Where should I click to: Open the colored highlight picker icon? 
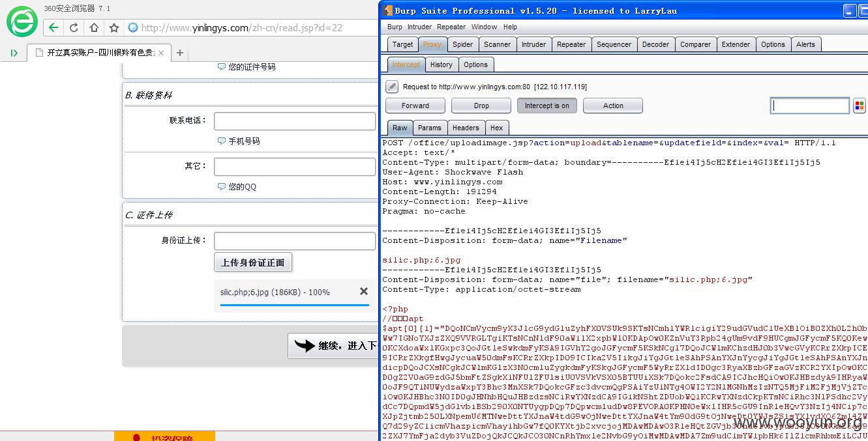click(x=859, y=106)
